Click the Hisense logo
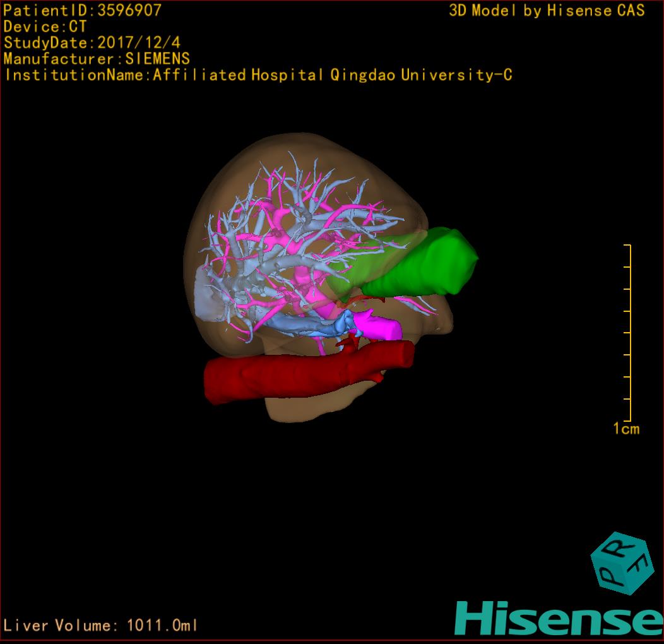Screen dimensions: 664x644 tap(559, 618)
